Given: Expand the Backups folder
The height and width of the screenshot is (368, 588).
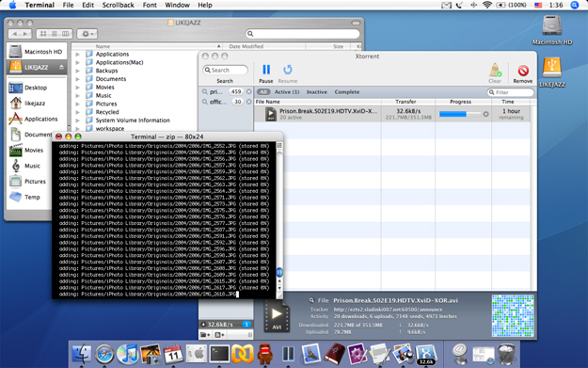Looking at the screenshot, I should click(78, 71).
